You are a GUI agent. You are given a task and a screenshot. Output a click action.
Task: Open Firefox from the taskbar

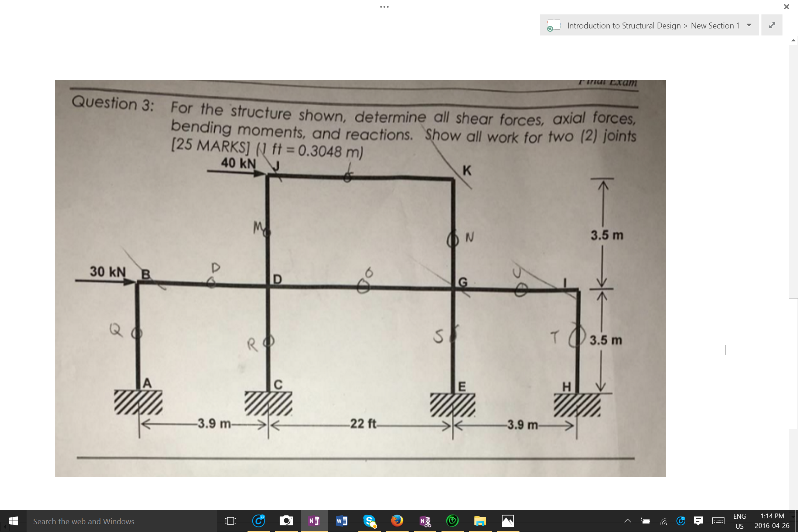[396, 521]
